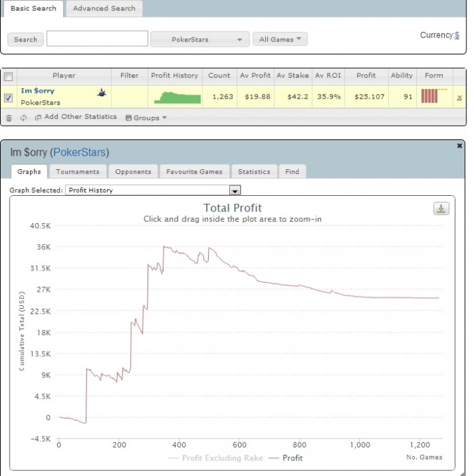Open the Favourite Games tab
The height and width of the screenshot is (476, 474).
194,171
